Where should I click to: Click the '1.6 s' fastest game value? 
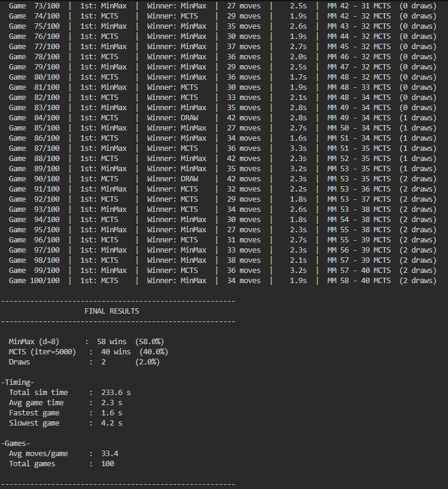pyautogui.click(x=111, y=413)
